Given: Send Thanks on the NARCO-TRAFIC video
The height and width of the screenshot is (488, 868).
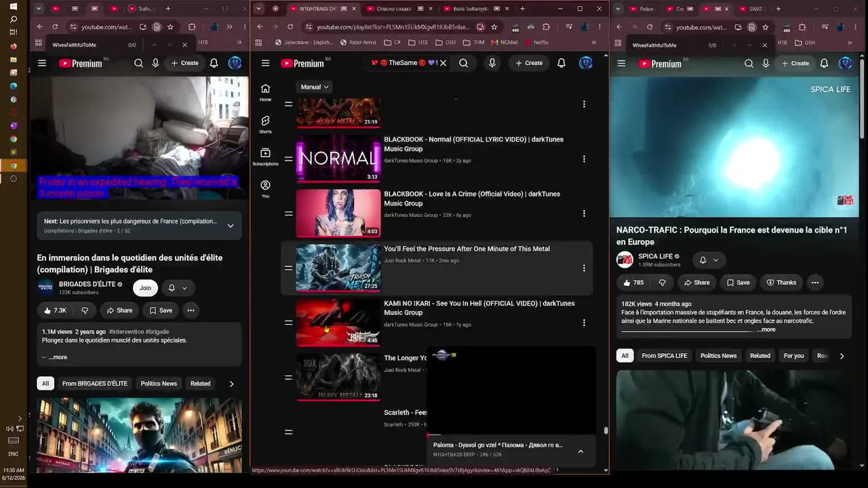Looking at the screenshot, I should [x=780, y=283].
